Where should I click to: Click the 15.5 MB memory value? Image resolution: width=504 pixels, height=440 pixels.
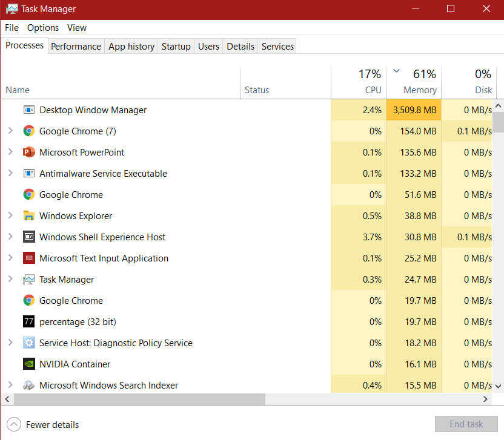[x=420, y=385]
